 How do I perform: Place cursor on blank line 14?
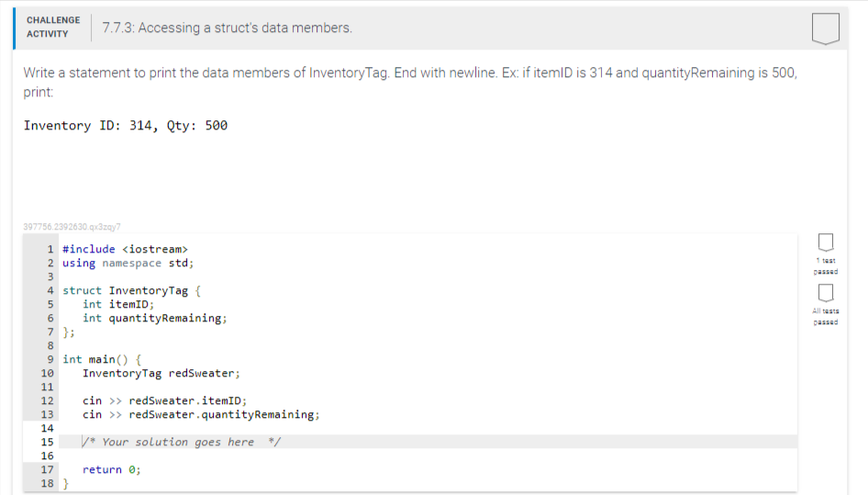tap(428, 428)
